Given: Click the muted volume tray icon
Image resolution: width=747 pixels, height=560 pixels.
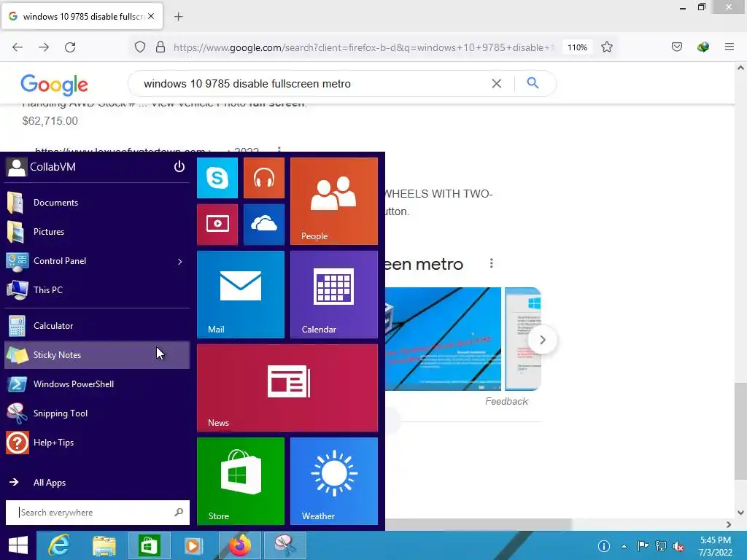Looking at the screenshot, I should (678, 546).
